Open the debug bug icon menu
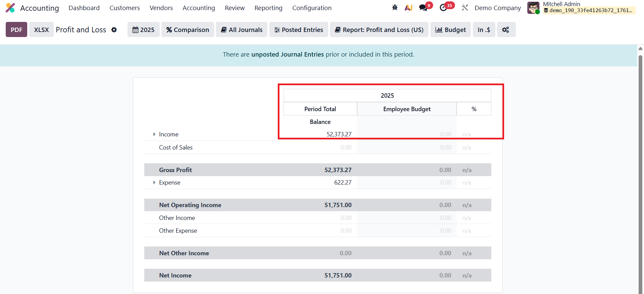Screen dimensions: 644x294 pos(395,7)
